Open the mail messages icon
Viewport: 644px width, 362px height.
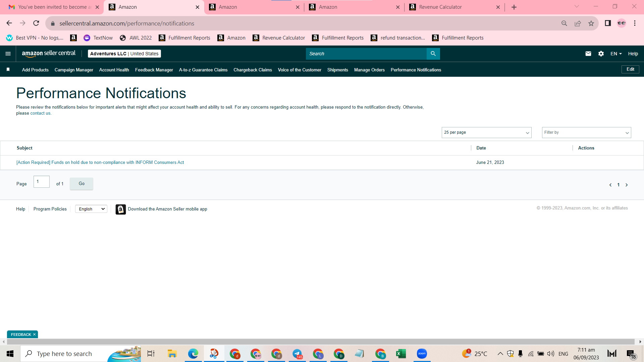(588, 54)
